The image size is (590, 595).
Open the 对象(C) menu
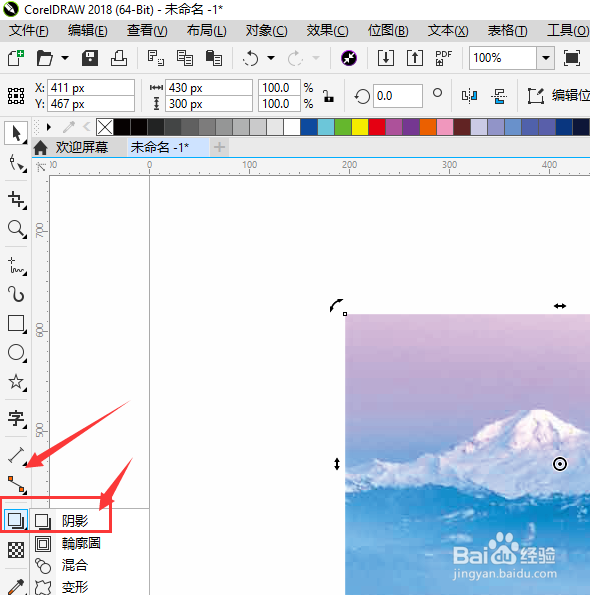tap(266, 31)
